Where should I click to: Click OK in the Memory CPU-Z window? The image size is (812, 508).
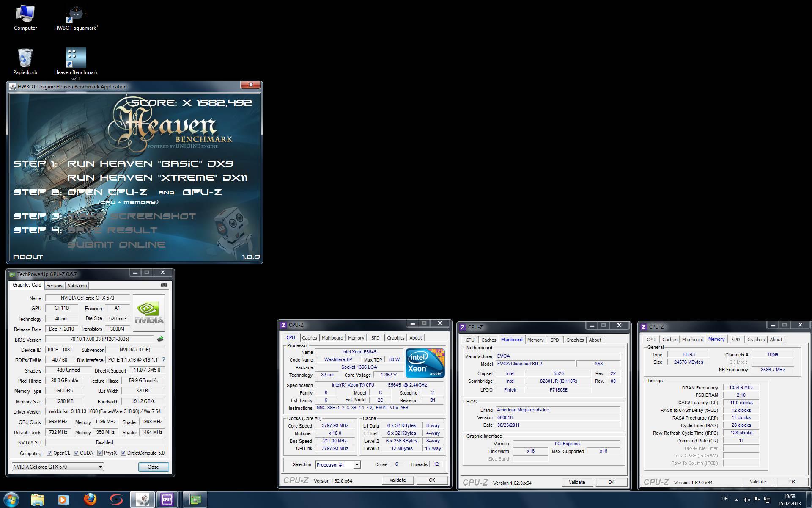(x=792, y=482)
